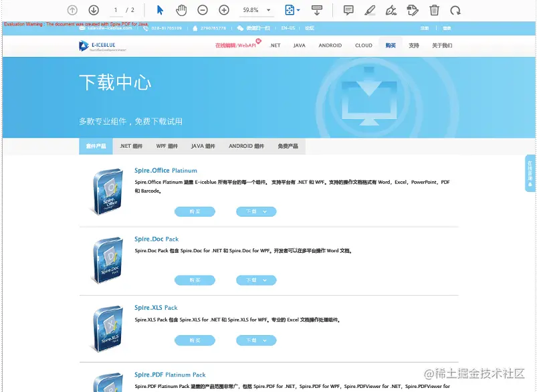Open the Spire.PDF Platinum Pack title link
Image resolution: width=537 pixels, height=392 pixels.
[170, 375]
